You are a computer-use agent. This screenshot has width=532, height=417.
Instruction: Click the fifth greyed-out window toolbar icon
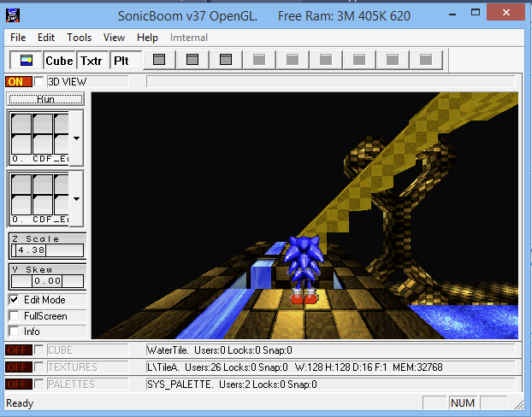click(393, 60)
